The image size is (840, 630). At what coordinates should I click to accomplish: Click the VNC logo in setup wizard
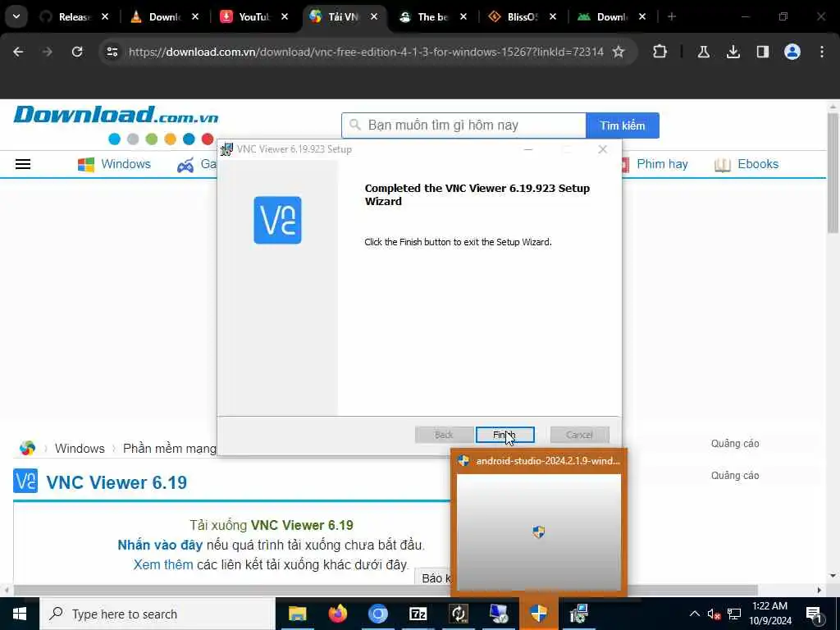277,220
